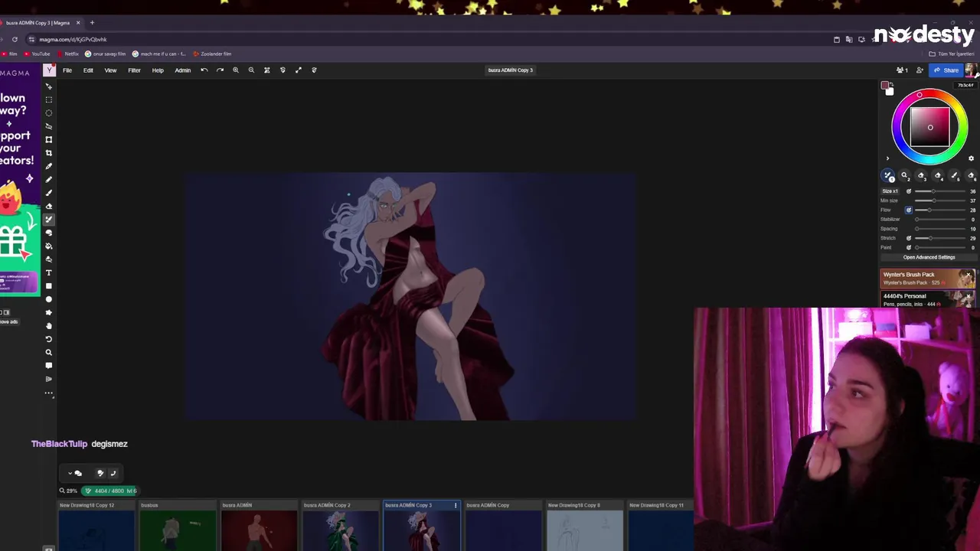
Task: Click Open Advanced Settings
Action: pyautogui.click(x=929, y=257)
